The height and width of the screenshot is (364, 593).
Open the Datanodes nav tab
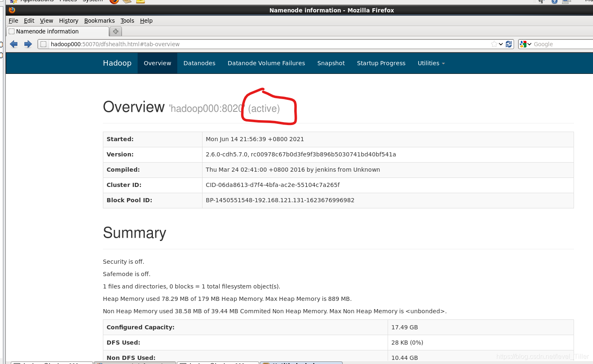199,63
